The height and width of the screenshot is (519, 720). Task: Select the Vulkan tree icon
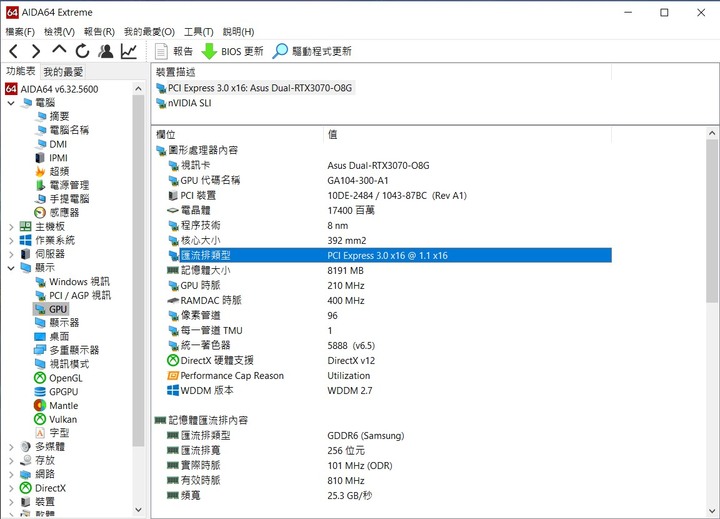[x=40, y=419]
